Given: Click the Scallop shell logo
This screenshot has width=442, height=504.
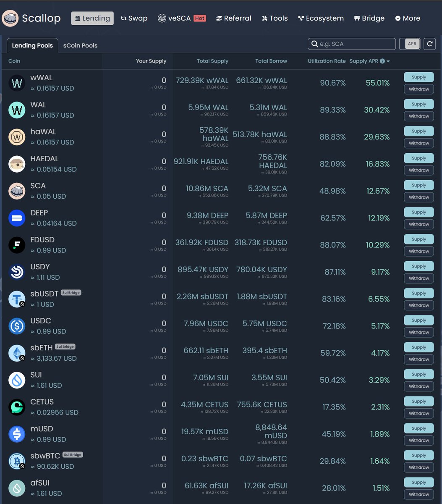Looking at the screenshot, I should 10,18.
